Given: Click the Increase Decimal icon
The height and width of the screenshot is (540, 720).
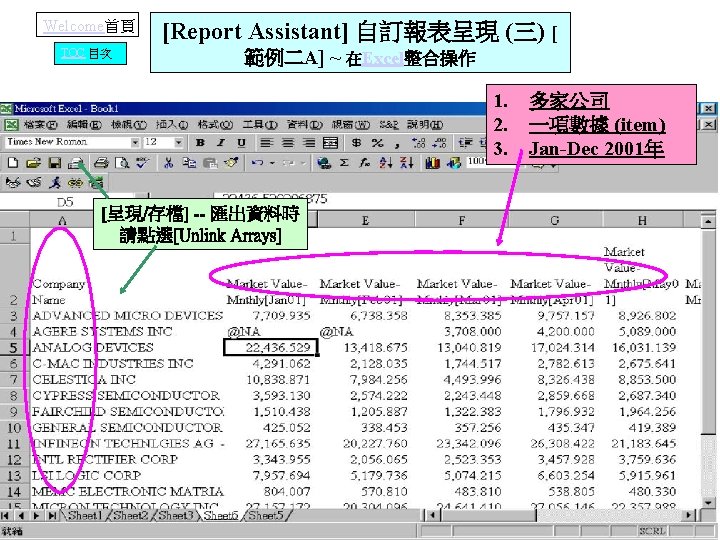Looking at the screenshot, I should (x=418, y=142).
